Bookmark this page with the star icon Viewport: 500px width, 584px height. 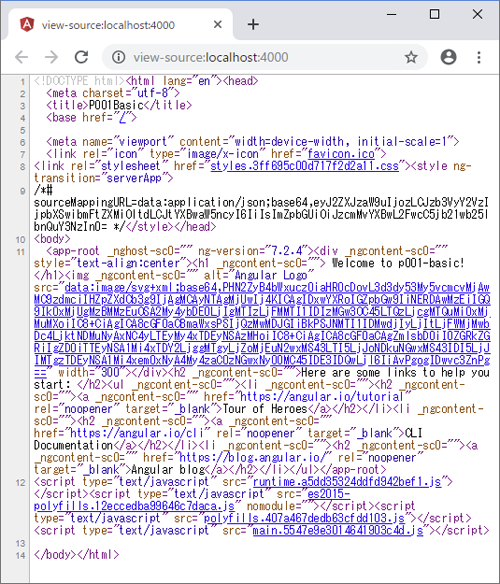411,57
